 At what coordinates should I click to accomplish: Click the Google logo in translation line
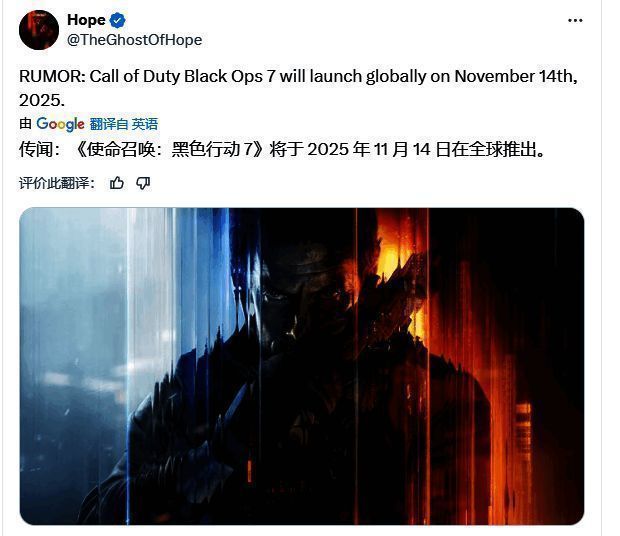(60, 124)
